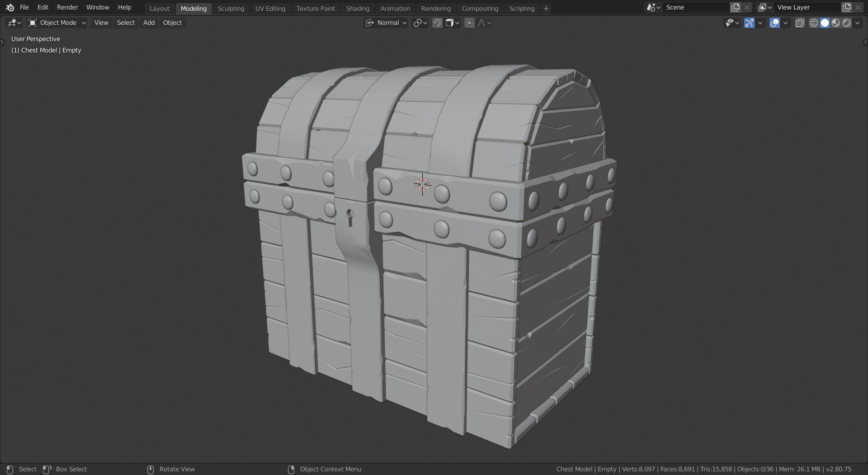Click the '(1) Chest Model | Empty' label

click(46, 50)
